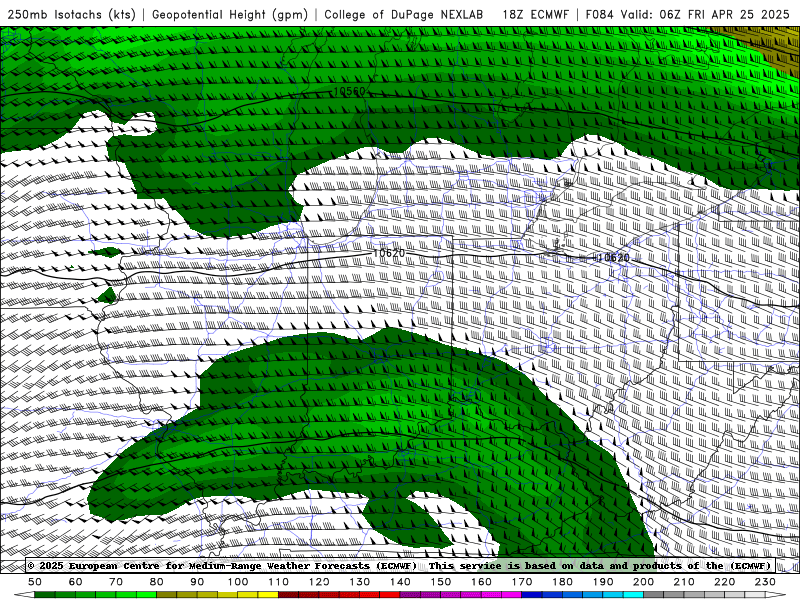Click the '250mb Isotachs (kts)' title text
The height and width of the screenshot is (600, 800).
click(71, 14)
